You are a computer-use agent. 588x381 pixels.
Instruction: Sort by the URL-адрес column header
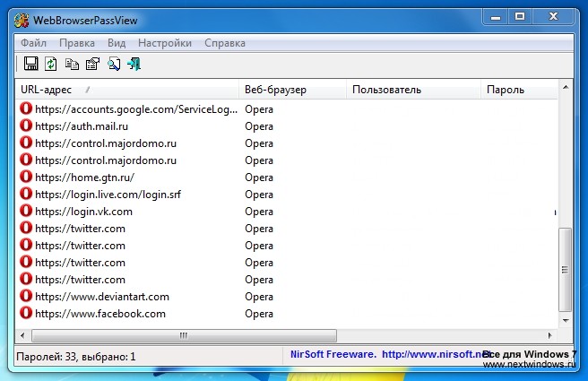(126, 90)
